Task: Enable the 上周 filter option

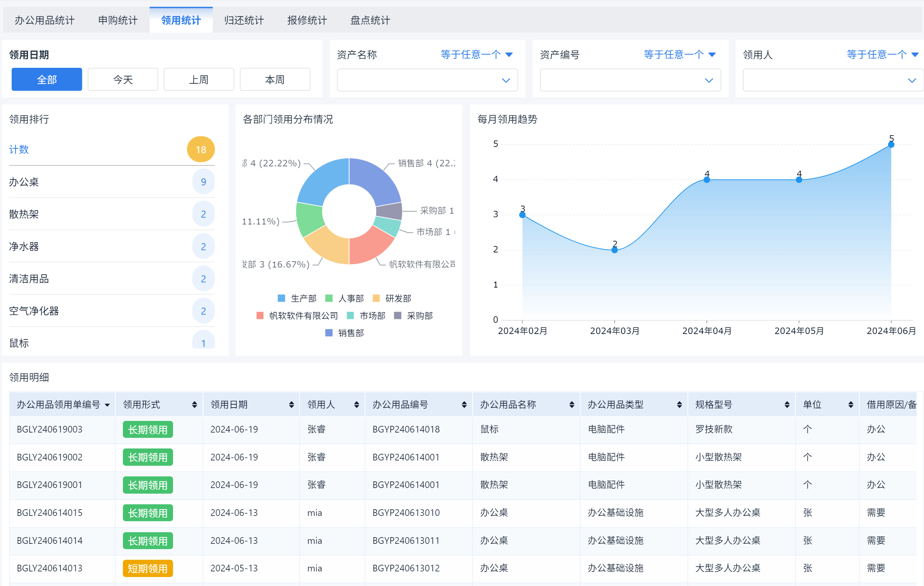Action: click(199, 79)
